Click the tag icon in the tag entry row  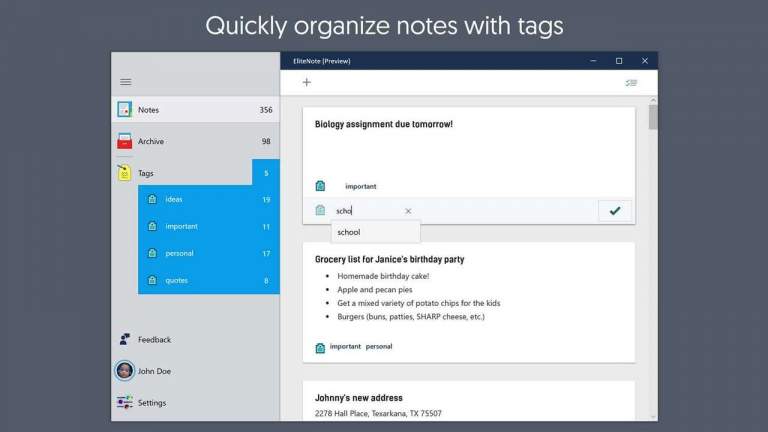[x=320, y=210]
